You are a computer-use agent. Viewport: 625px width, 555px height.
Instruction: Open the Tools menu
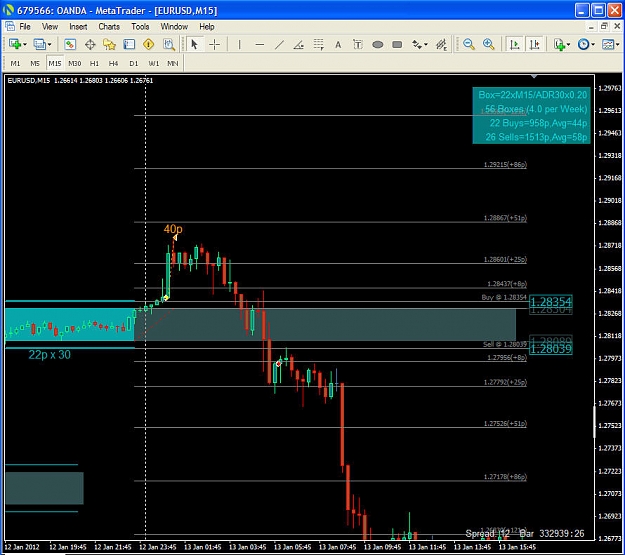[x=140, y=27]
